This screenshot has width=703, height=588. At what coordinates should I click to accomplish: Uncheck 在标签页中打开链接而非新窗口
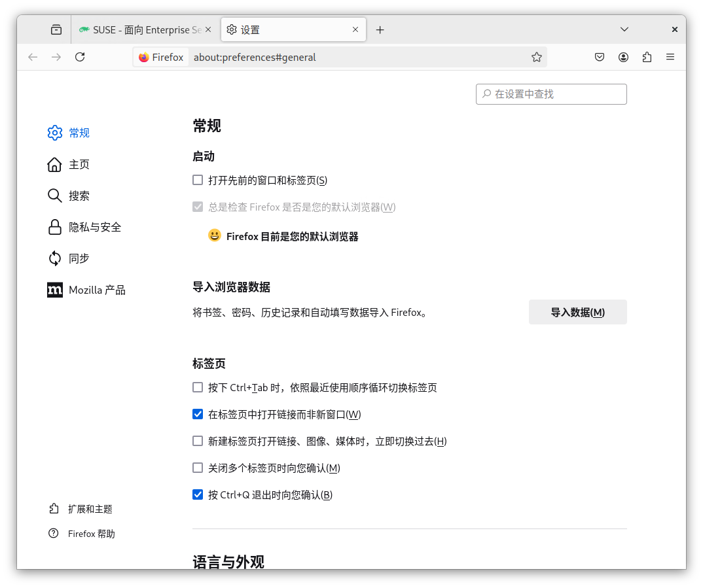[198, 414]
